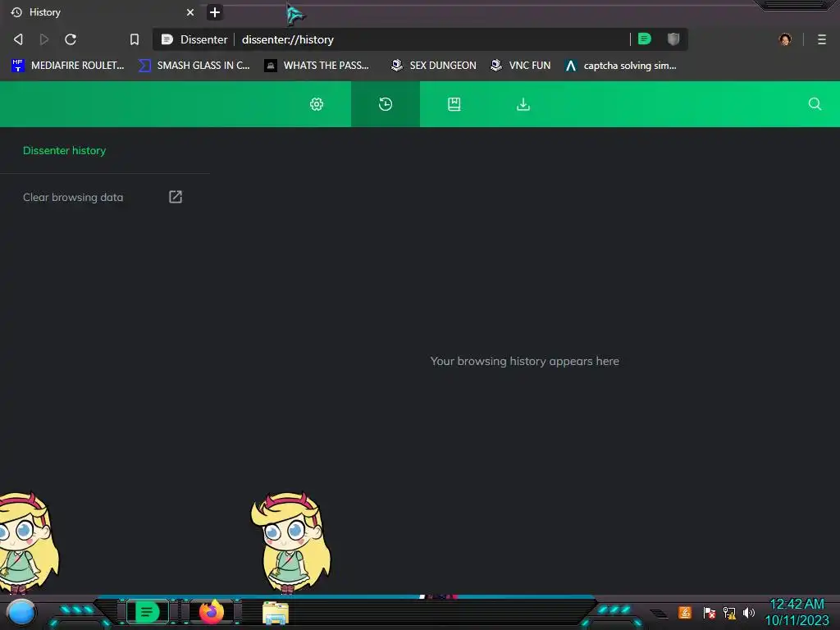
Task: Select Dissenter history in sidebar
Action: pos(64,151)
